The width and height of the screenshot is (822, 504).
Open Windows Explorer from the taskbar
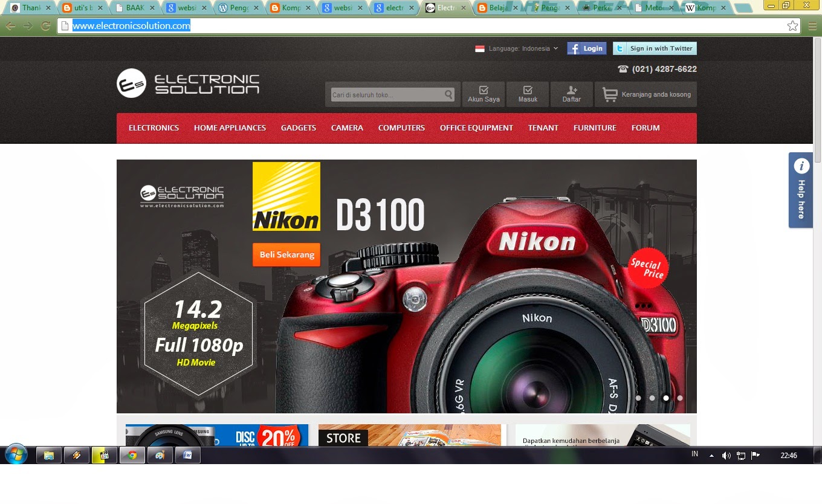point(49,455)
